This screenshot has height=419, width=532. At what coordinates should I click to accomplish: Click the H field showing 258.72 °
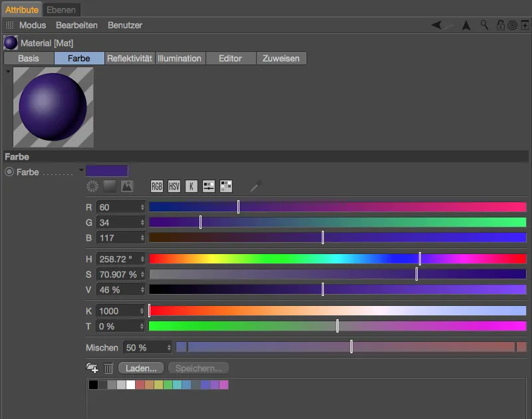click(x=121, y=259)
